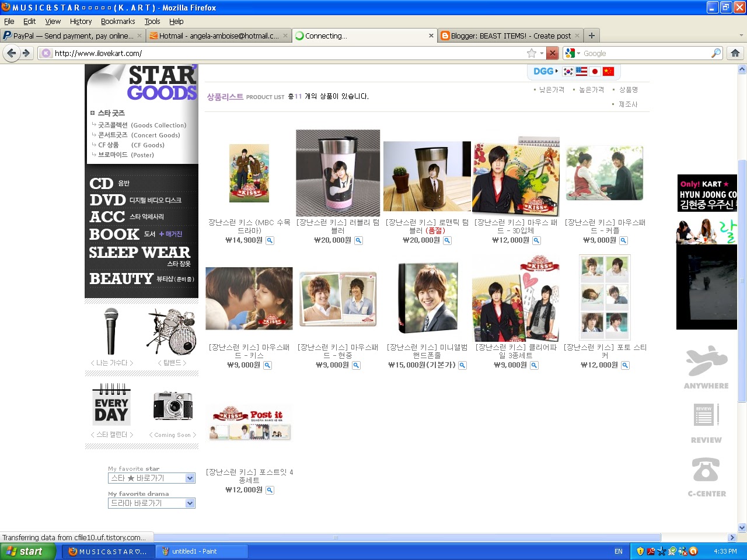Image resolution: width=747 pixels, height=560 pixels.
Task: Open the Bookmarks menu
Action: point(118,22)
